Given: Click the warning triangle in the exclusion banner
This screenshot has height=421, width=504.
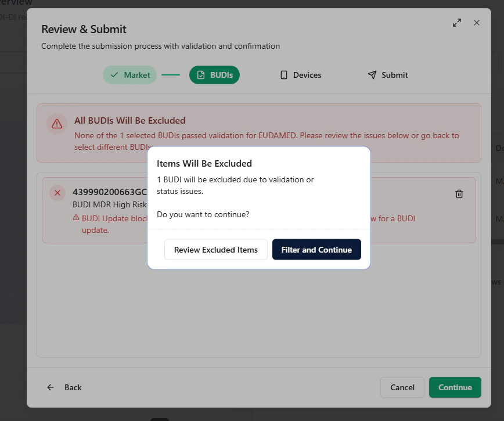Looking at the screenshot, I should coord(56,124).
